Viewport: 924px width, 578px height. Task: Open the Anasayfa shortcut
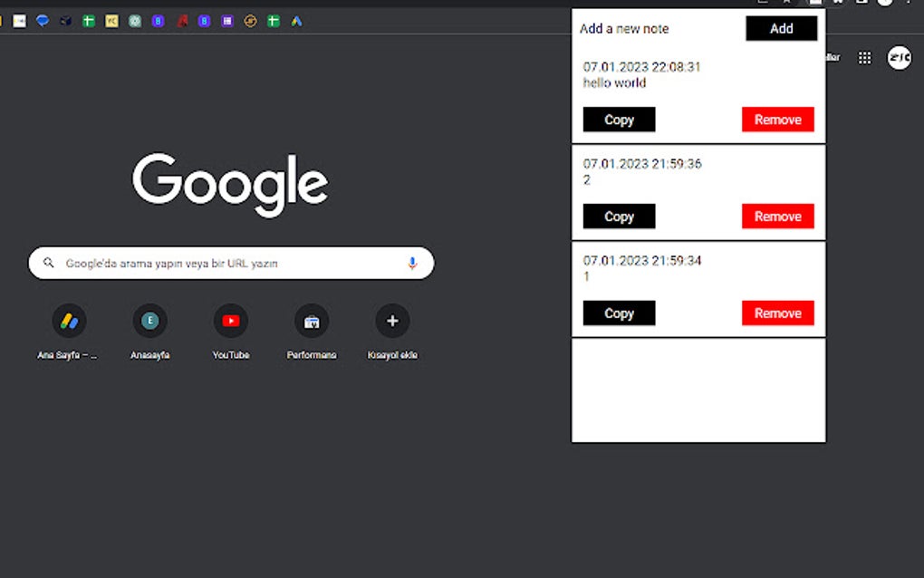click(x=149, y=319)
